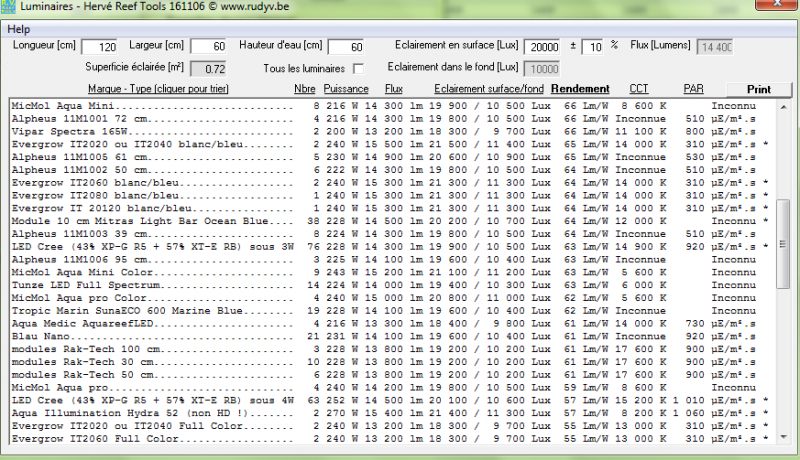Open the Help menu
Image resolution: width=800 pixels, height=460 pixels.
(18, 29)
